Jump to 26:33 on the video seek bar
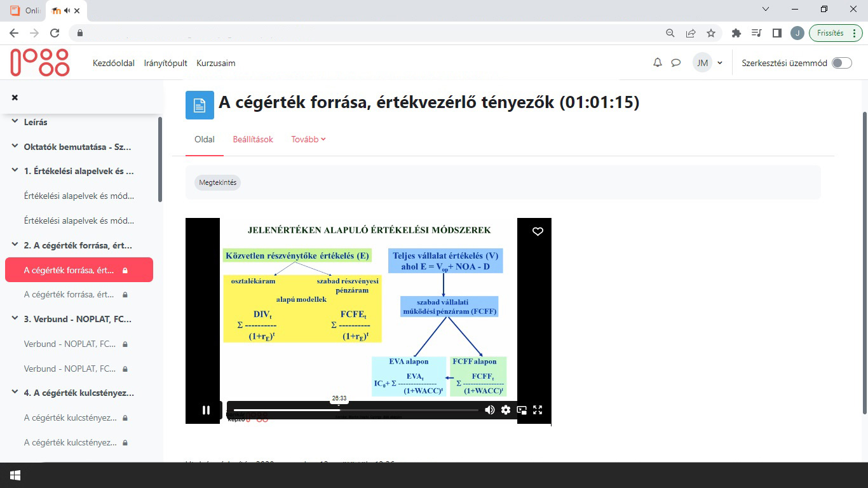 click(339, 409)
